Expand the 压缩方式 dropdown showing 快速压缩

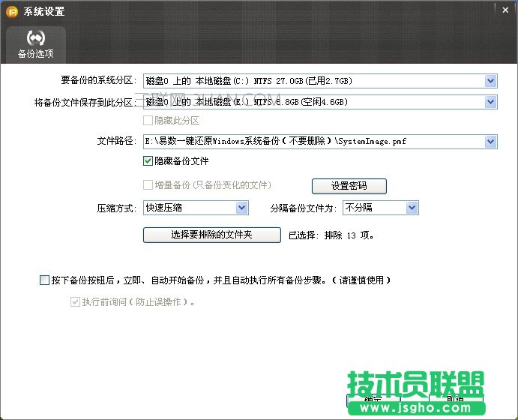click(x=242, y=208)
